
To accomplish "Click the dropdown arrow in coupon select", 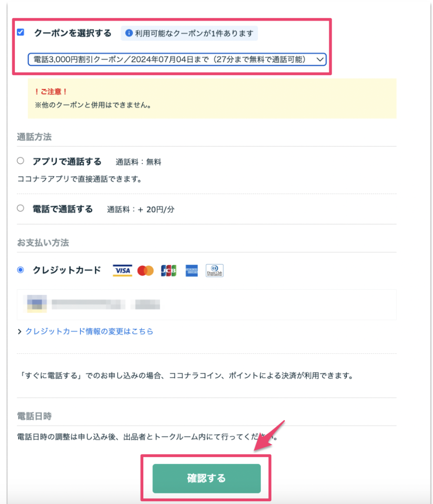I will point(320,59).
